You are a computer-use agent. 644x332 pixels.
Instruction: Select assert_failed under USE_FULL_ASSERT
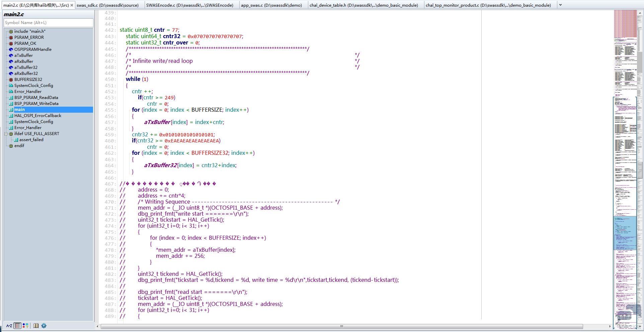(31, 140)
